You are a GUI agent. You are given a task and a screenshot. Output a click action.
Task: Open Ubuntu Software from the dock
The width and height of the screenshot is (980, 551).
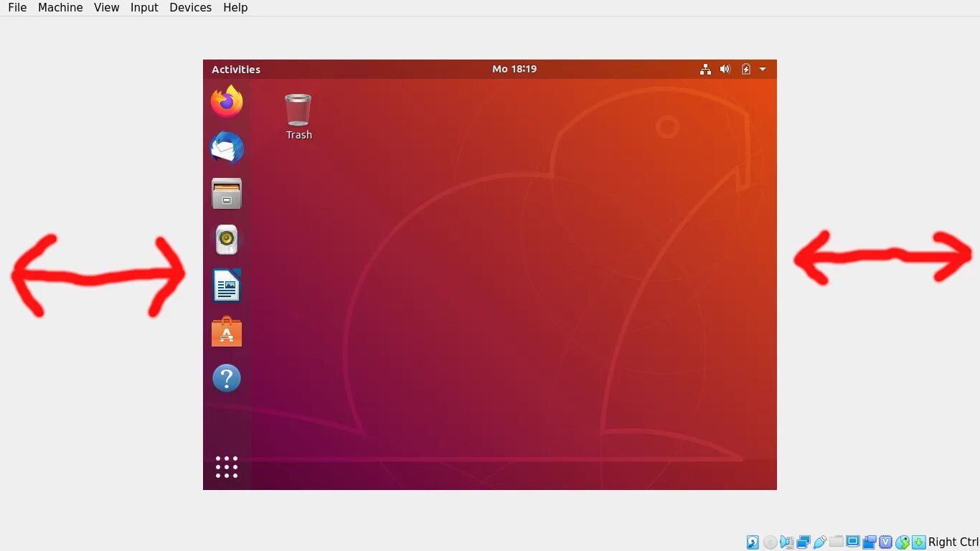coord(227,331)
